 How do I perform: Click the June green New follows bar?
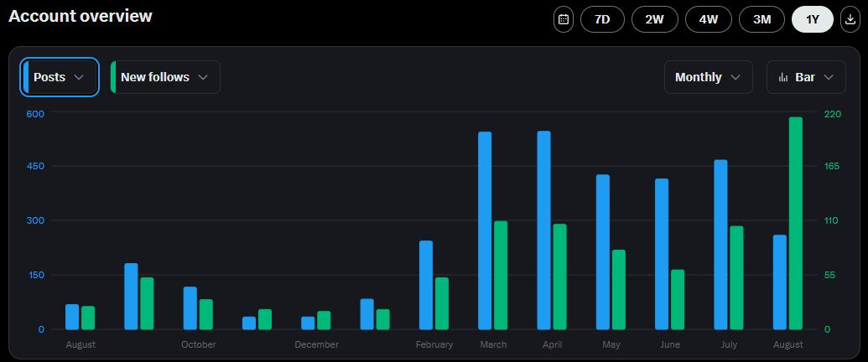point(678,299)
